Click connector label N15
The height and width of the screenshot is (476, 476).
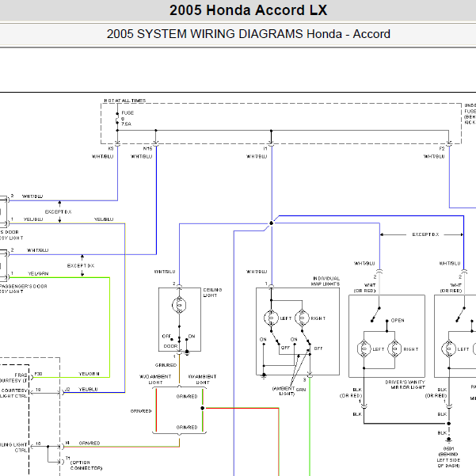[x=147, y=148]
